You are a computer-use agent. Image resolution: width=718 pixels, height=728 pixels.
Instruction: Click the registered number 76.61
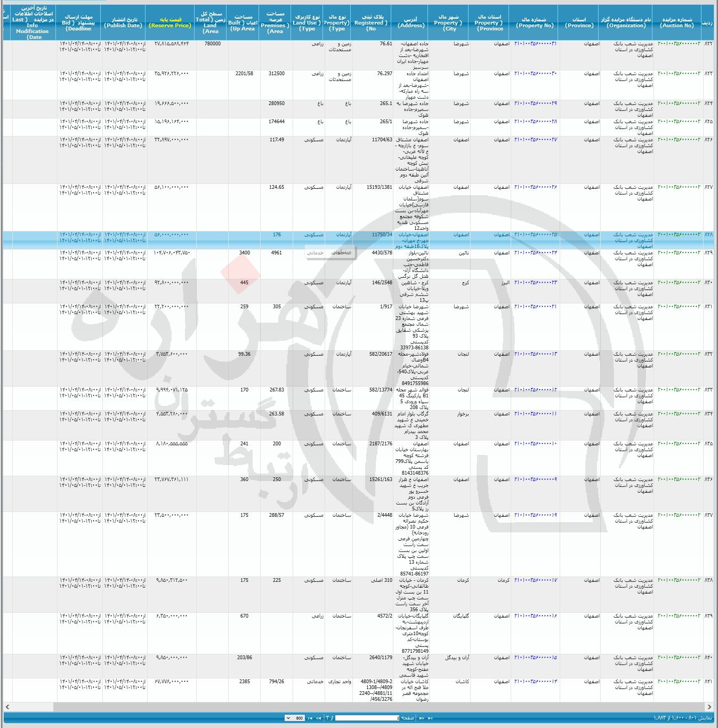386,44
